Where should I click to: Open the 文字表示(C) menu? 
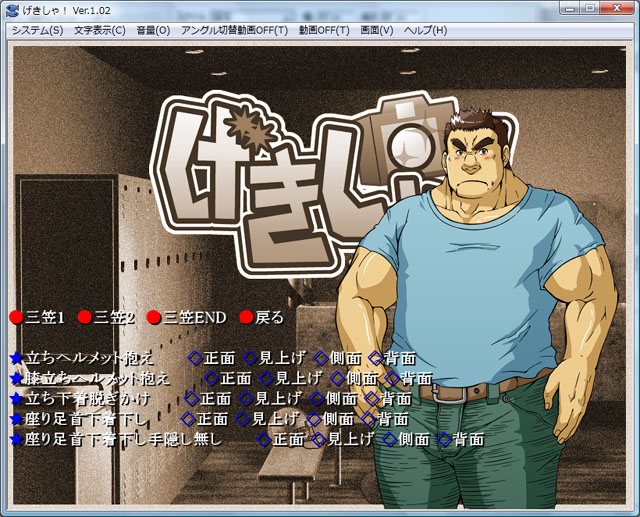click(x=100, y=31)
